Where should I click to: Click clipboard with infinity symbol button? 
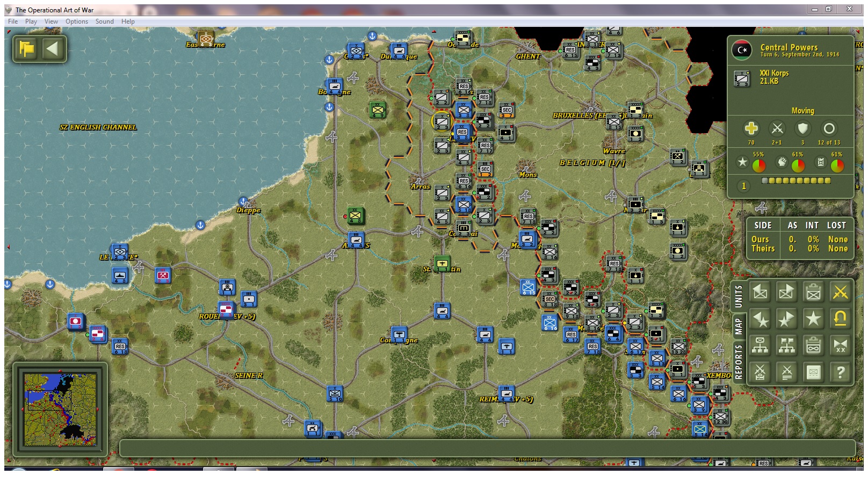[x=813, y=346]
